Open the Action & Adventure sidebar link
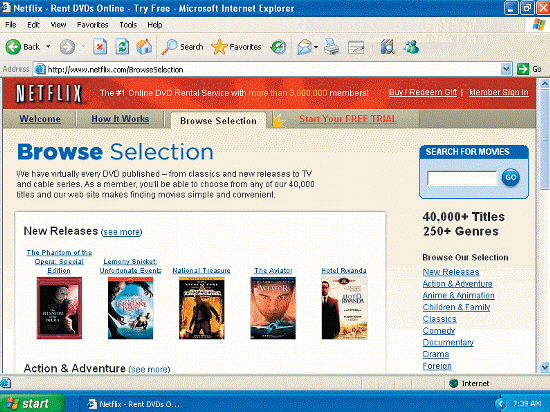Image resolution: width=550 pixels, height=412 pixels. pyautogui.click(x=457, y=284)
